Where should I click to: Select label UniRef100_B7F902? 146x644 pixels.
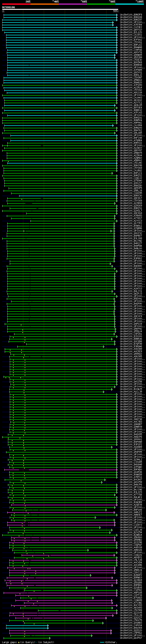[131, 40]
